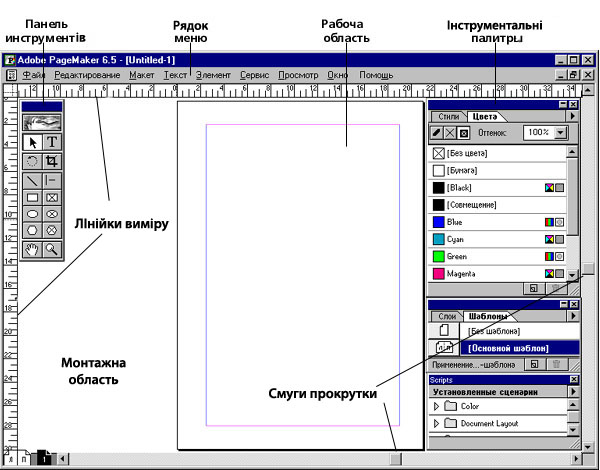The image size is (600, 470).
Task: Open the Colors palette flyout menu arrow
Action: [572, 116]
